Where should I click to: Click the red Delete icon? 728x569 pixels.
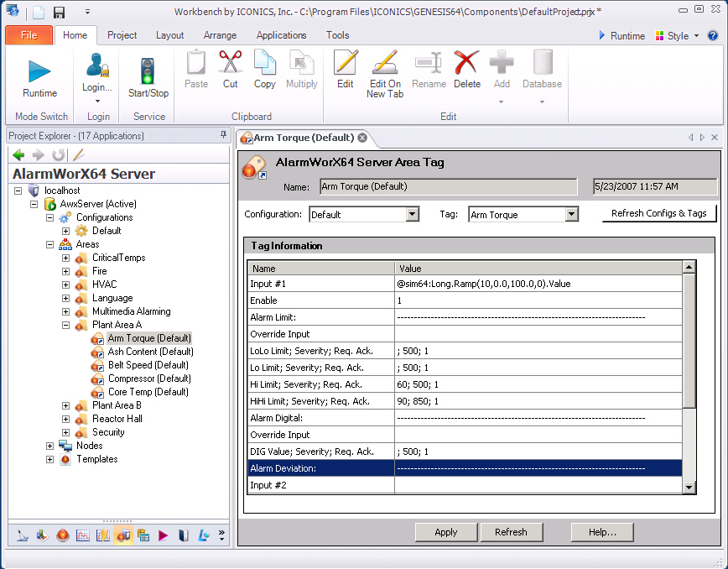(466, 64)
